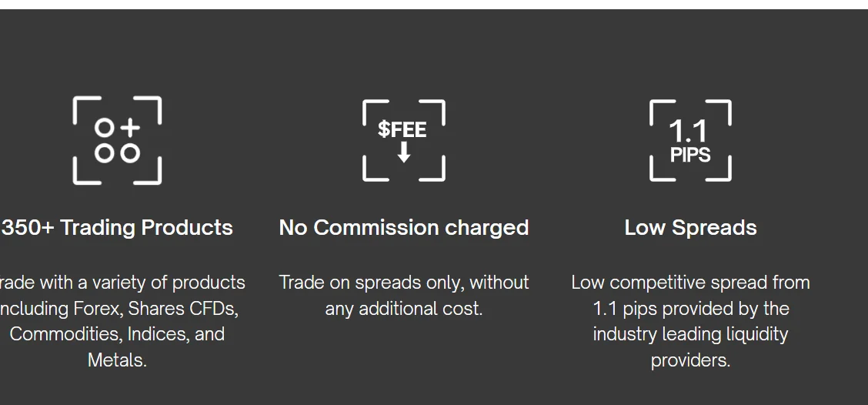Screen dimensions: 868x405
Task: Click the "Trade on spreads only" text line
Action: click(403, 283)
